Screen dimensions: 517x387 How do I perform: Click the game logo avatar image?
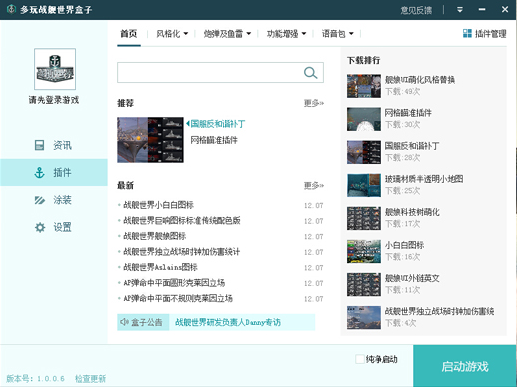click(x=55, y=69)
